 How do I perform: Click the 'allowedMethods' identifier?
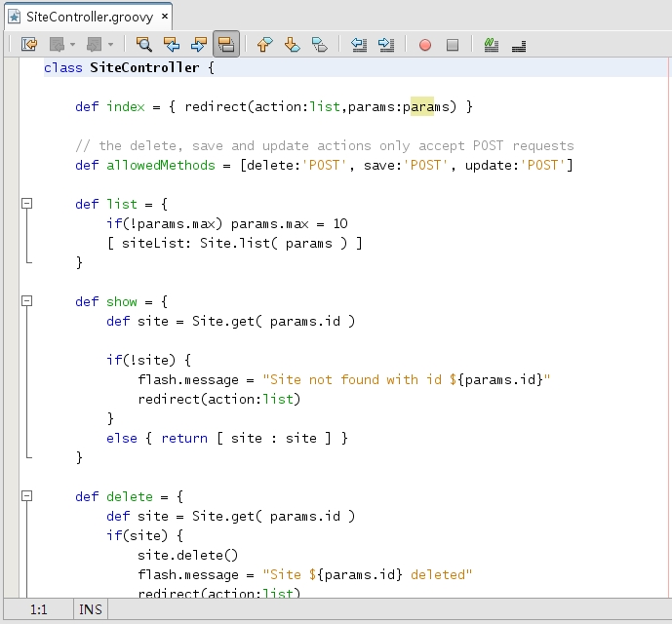161,166
